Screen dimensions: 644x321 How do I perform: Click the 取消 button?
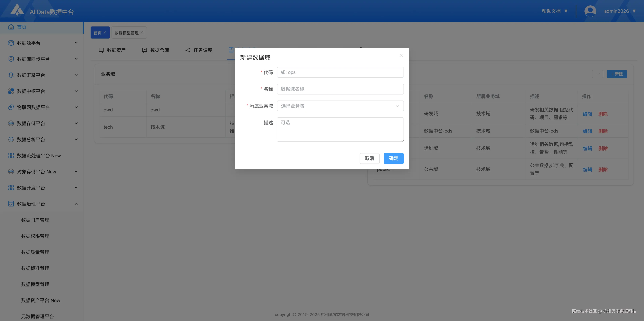click(369, 158)
